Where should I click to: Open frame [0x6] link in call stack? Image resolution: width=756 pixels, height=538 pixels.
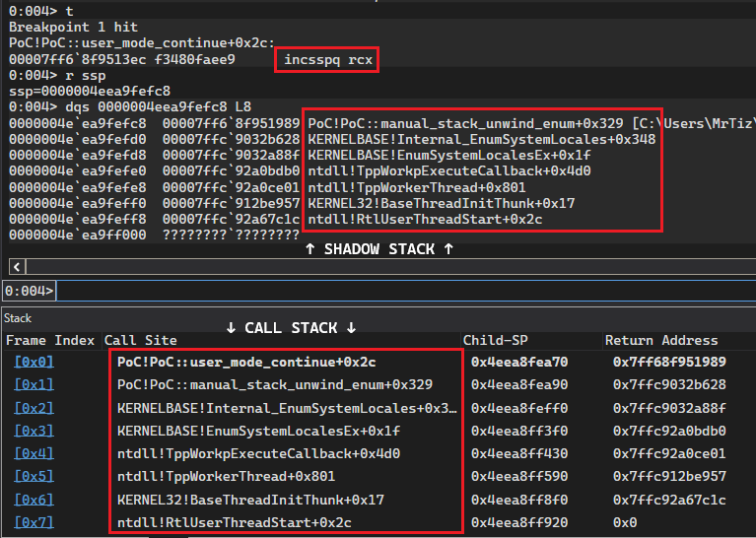pos(34,500)
